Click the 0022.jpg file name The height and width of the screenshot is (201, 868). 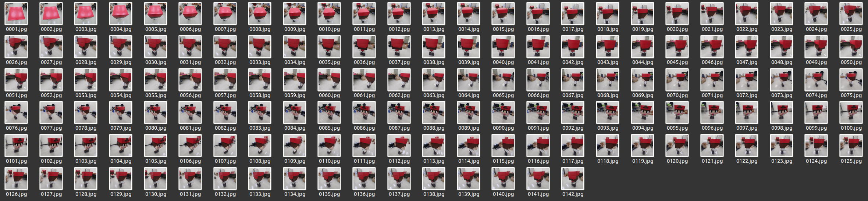(747, 29)
